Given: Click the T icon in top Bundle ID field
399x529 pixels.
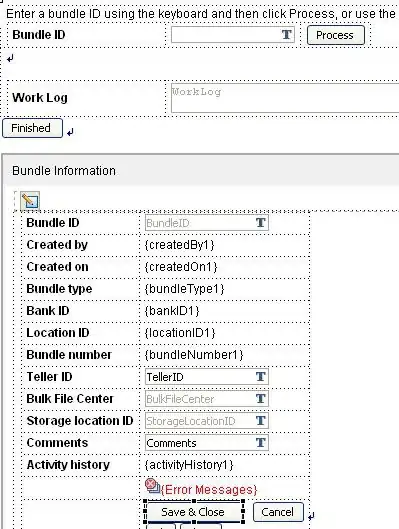Looking at the screenshot, I should [x=287, y=34].
